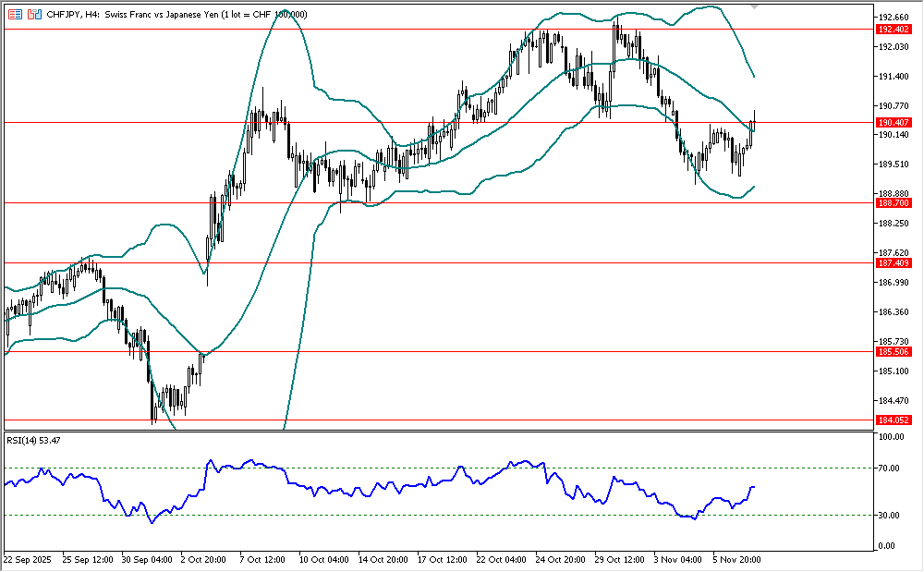This screenshot has height=572, width=924.
Task: Select the 188.700 red price label
Action: pyautogui.click(x=892, y=202)
